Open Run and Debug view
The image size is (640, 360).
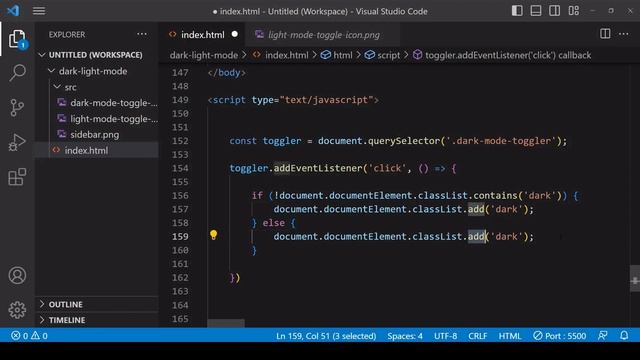click(17, 142)
